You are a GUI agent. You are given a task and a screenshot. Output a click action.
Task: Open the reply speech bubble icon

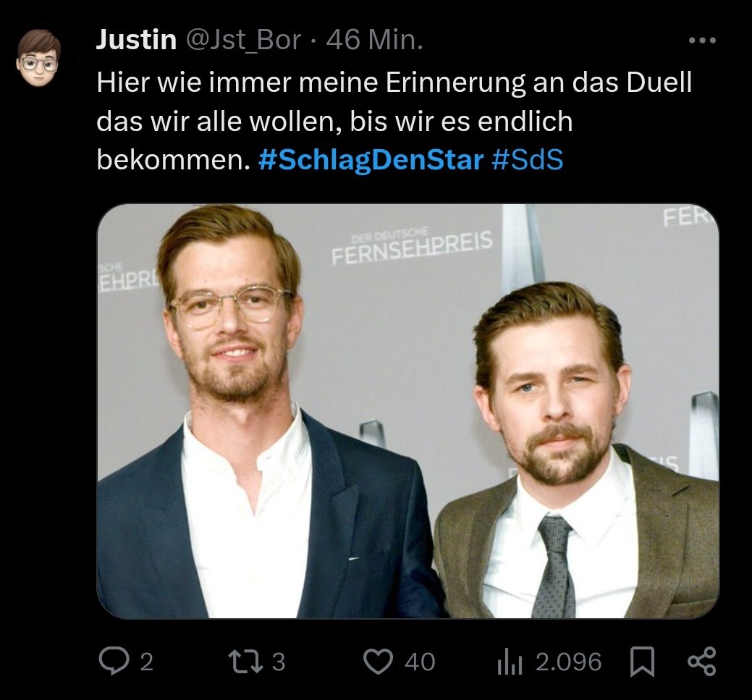click(x=114, y=661)
